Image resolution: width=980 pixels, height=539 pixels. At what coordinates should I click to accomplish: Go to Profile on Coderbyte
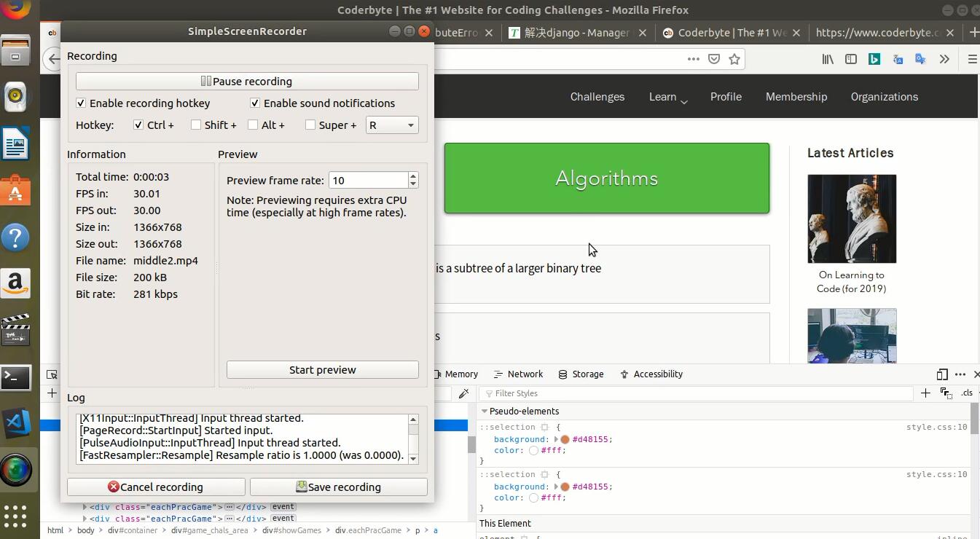tap(726, 97)
